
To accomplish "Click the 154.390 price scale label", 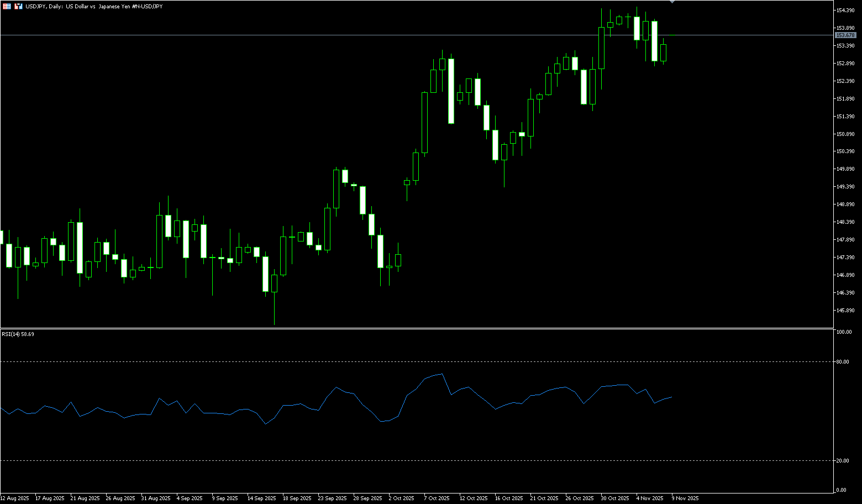I will pos(845,11).
